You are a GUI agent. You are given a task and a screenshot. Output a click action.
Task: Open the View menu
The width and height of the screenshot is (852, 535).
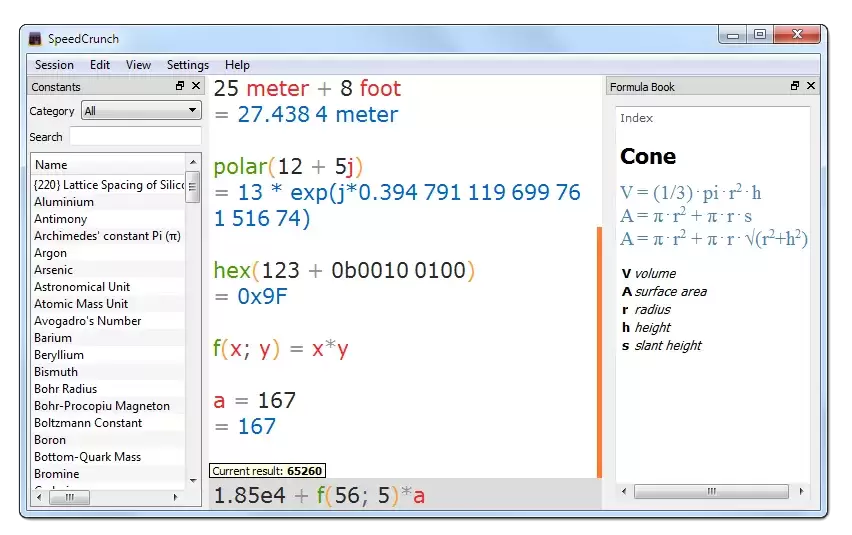click(139, 65)
